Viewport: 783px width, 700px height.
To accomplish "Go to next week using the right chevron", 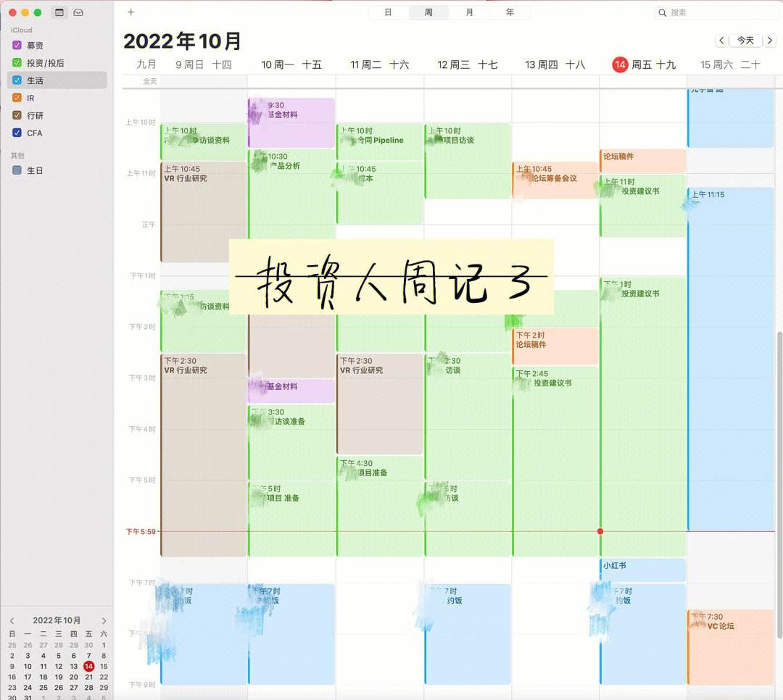I will [770, 41].
